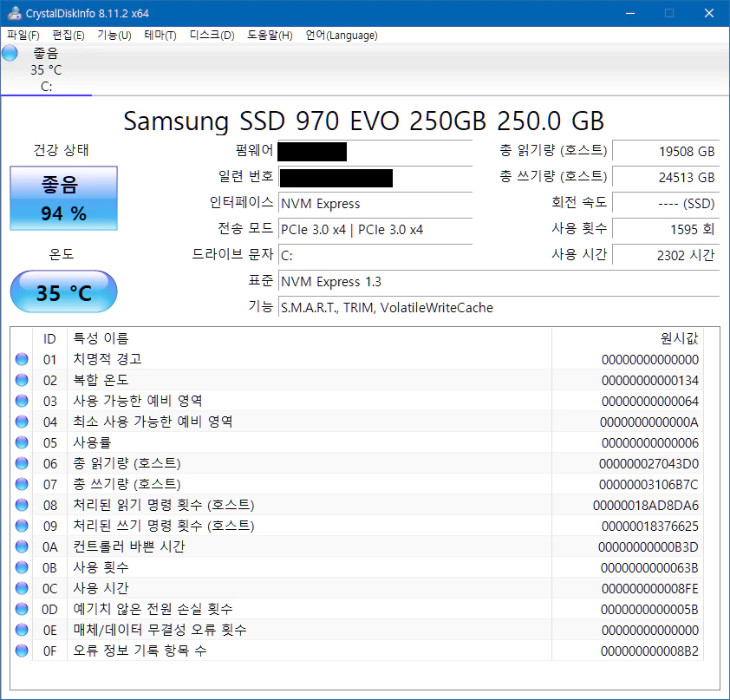Viewport: 730px width, 700px height.
Task: Click the status orb for 02 복합 온도
Action: [x=22, y=380]
